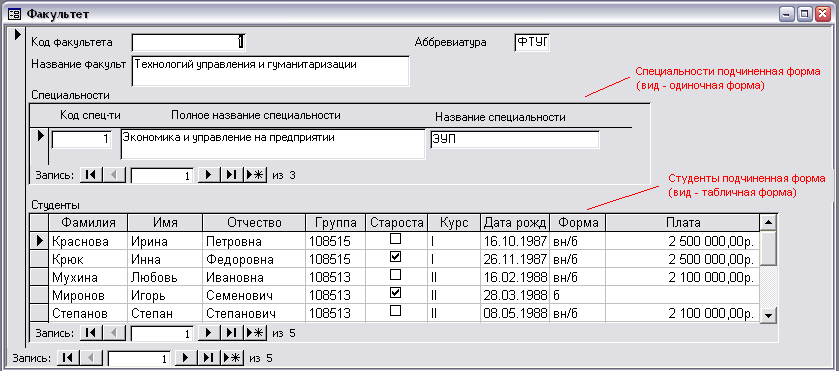Uncheck Староста checkbox for Крюк
Viewport: 839px width, 371px height.
pos(395,257)
